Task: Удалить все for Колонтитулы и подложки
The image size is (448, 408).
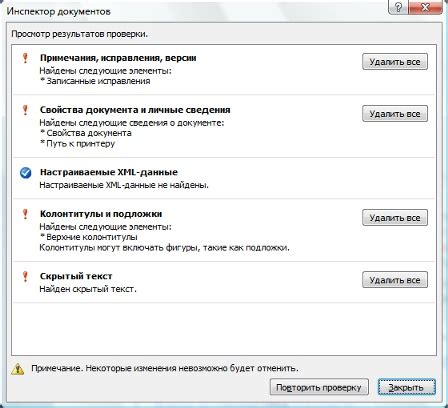Action: [395, 218]
